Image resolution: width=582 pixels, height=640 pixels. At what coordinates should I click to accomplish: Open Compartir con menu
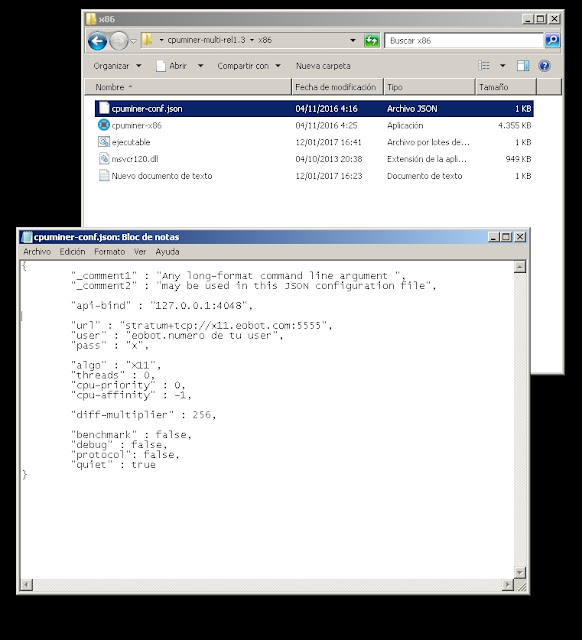coord(249,66)
